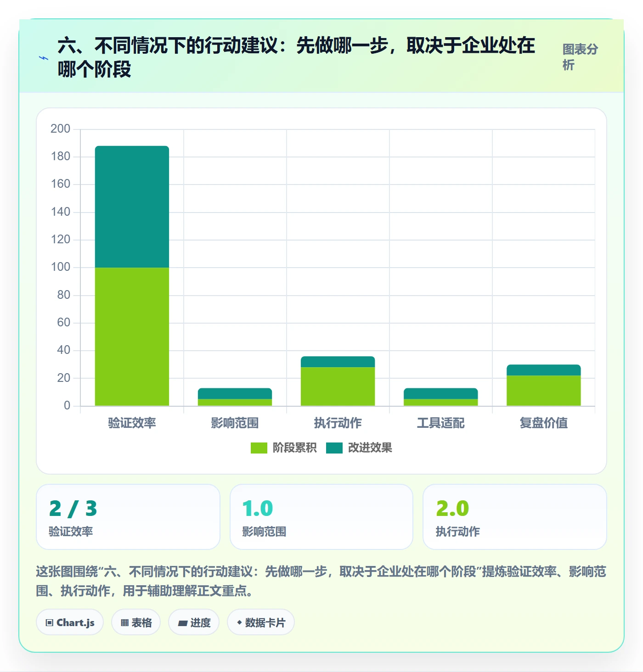Click the 阶段累积 legend label
This screenshot has width=643, height=672.
click(294, 448)
